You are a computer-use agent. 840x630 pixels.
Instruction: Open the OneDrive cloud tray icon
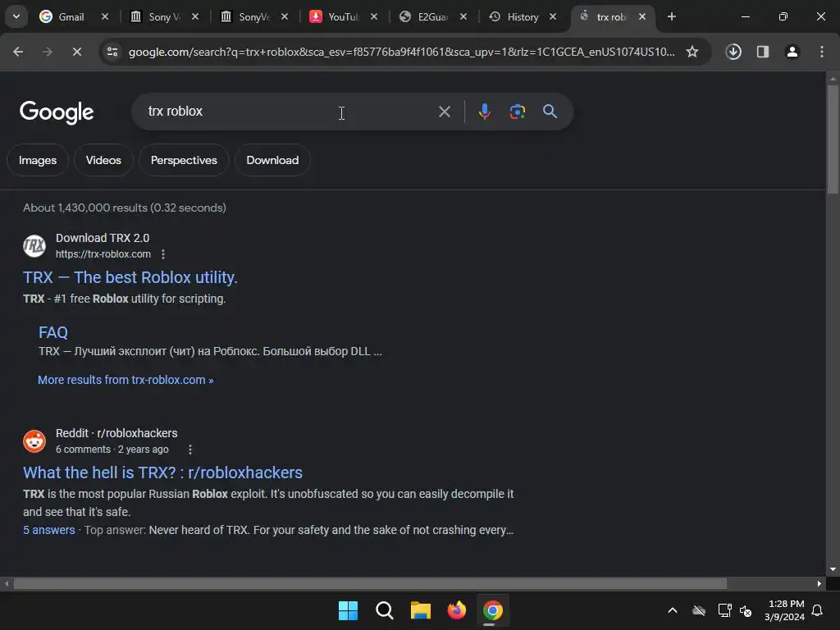pyautogui.click(x=699, y=610)
